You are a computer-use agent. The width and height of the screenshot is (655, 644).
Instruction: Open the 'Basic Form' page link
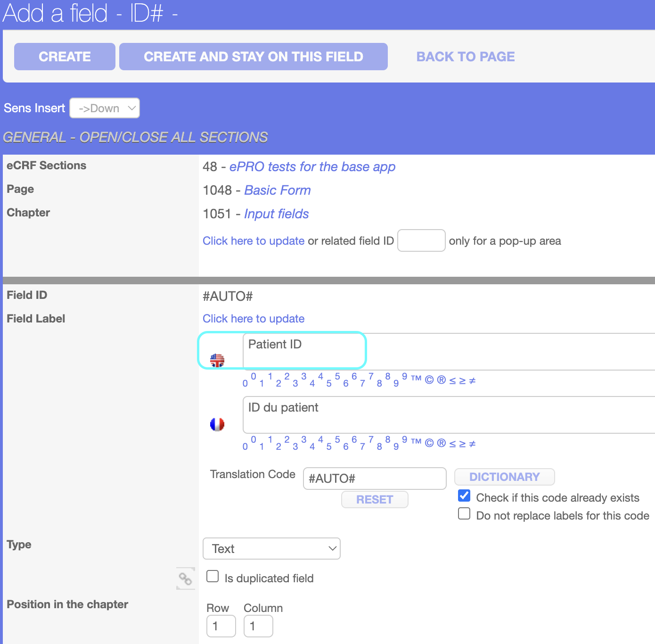click(x=277, y=190)
